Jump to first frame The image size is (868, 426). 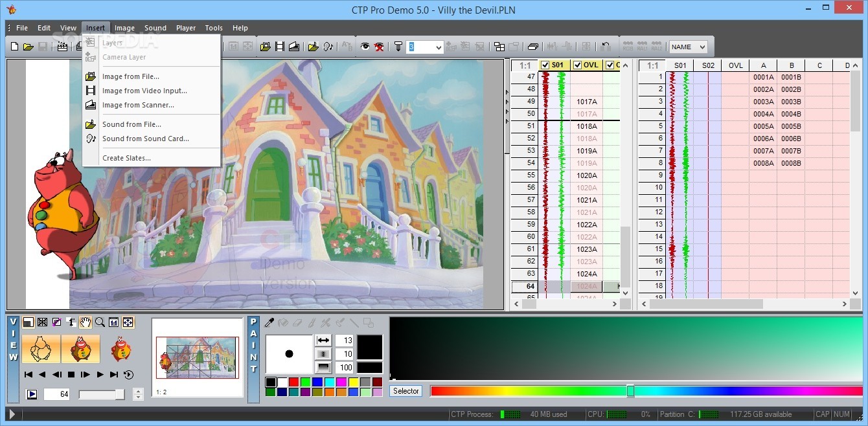click(28, 374)
